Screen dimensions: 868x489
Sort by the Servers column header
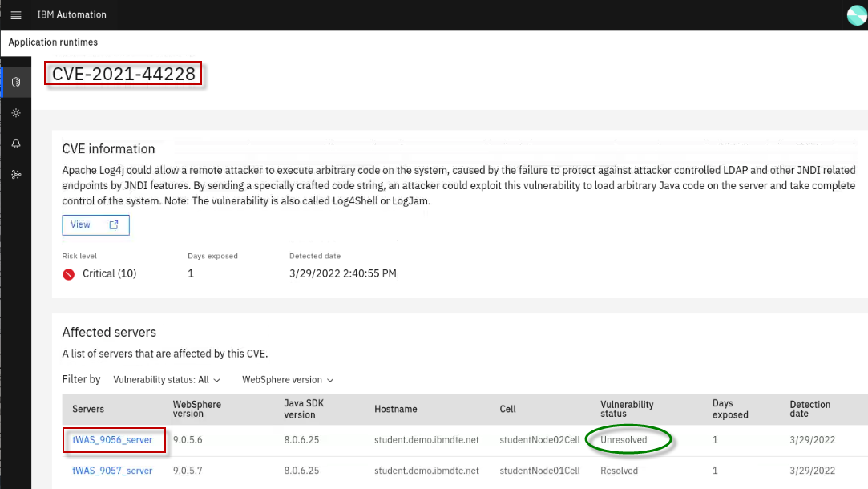click(88, 409)
